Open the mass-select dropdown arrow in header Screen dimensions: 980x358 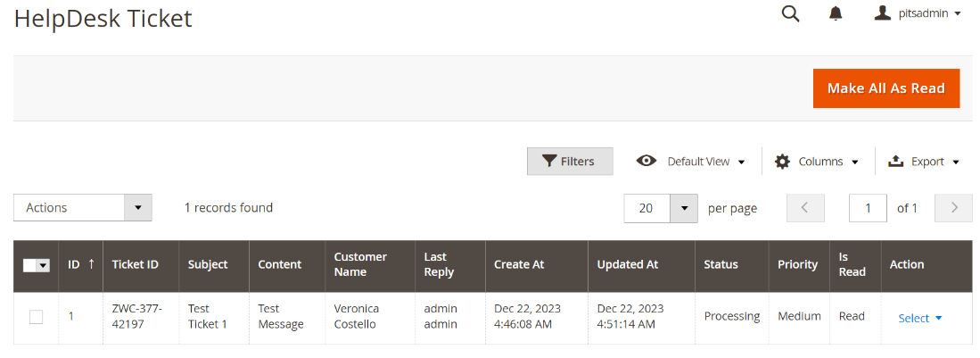(43, 265)
